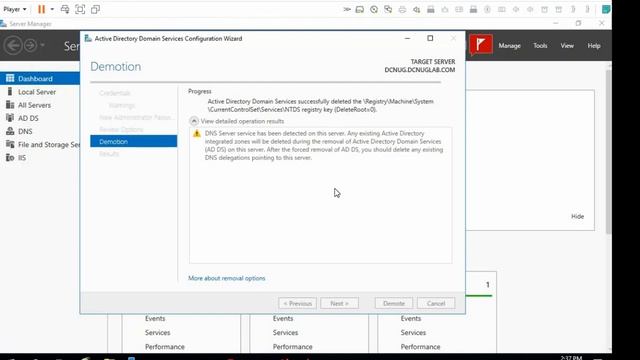This screenshot has height=360, width=640.
Task: Open the Tools menu
Action: (x=540, y=46)
